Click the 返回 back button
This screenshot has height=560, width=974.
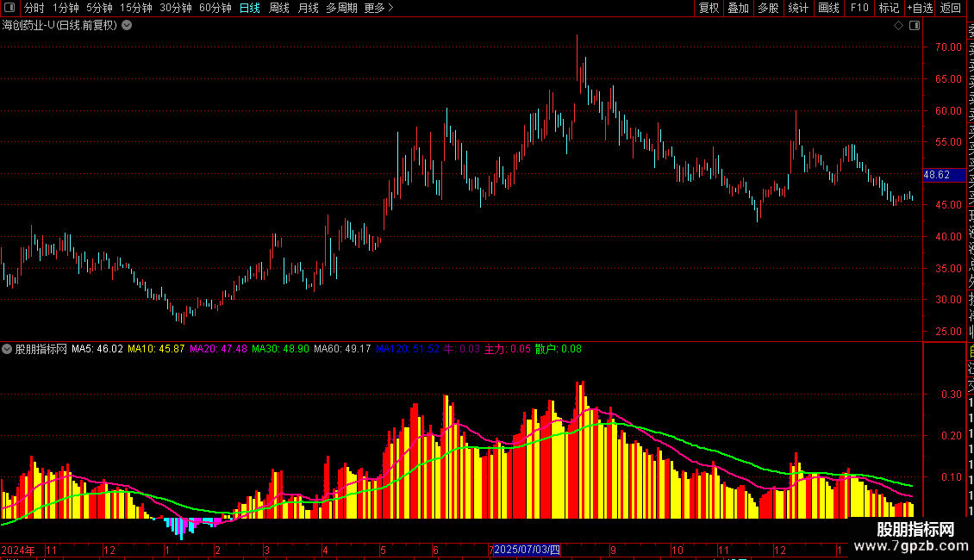[951, 8]
